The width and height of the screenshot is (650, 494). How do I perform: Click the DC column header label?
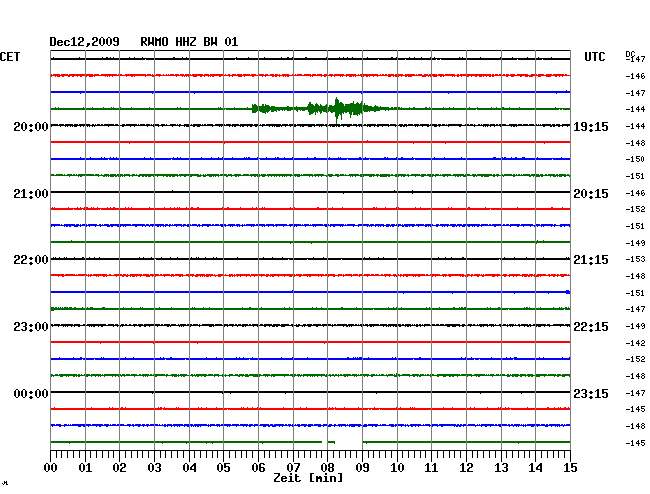[630, 54]
